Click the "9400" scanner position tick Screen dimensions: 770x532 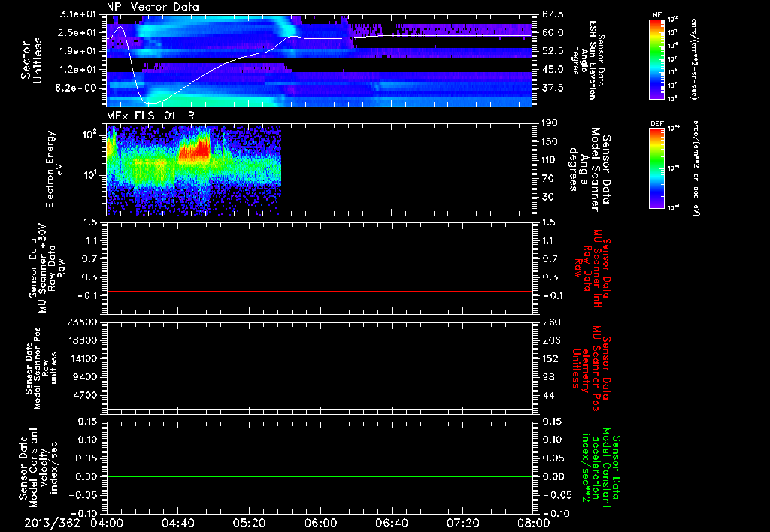(x=86, y=377)
